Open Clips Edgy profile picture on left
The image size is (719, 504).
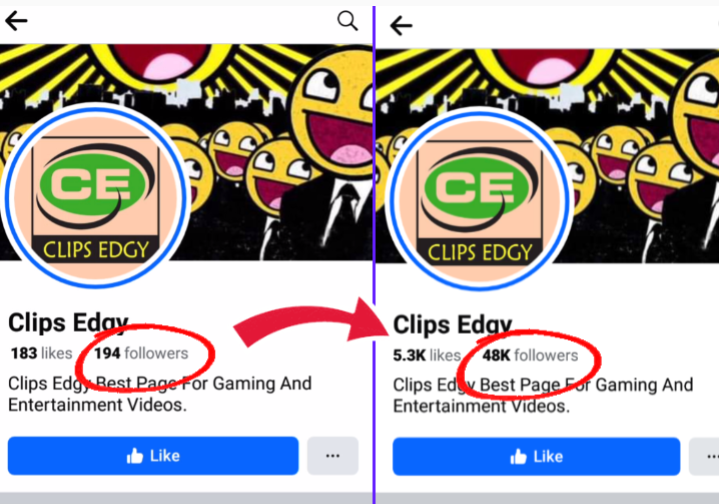(95, 196)
